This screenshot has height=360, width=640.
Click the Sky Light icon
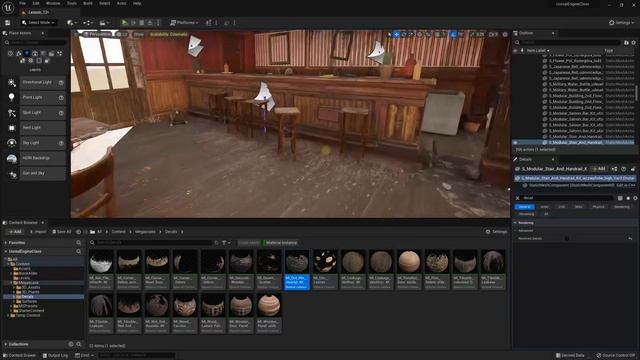pyautogui.click(x=12, y=143)
